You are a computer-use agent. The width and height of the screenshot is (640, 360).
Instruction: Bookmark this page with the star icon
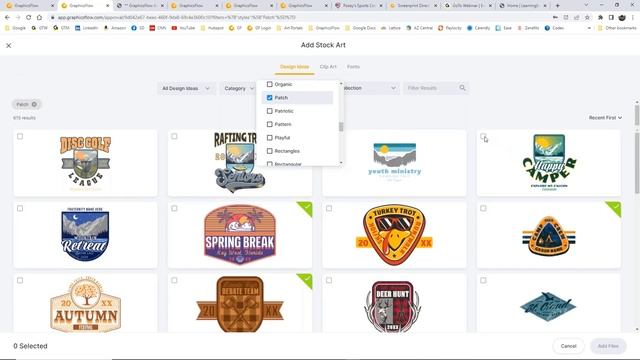(x=587, y=18)
